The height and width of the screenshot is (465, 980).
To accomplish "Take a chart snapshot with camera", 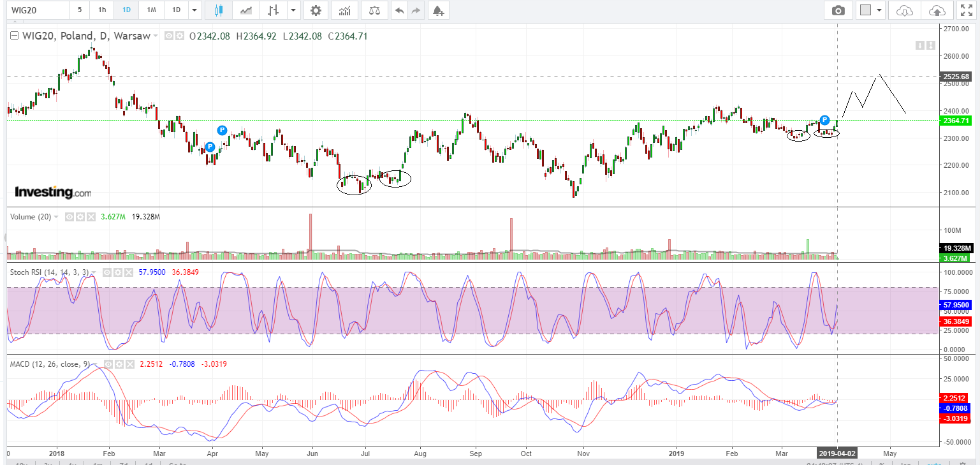I will [x=838, y=10].
